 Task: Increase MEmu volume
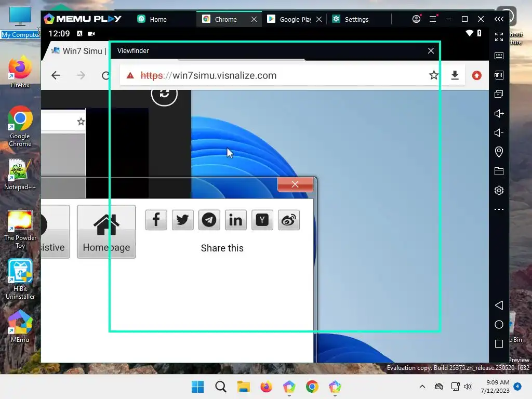499,113
